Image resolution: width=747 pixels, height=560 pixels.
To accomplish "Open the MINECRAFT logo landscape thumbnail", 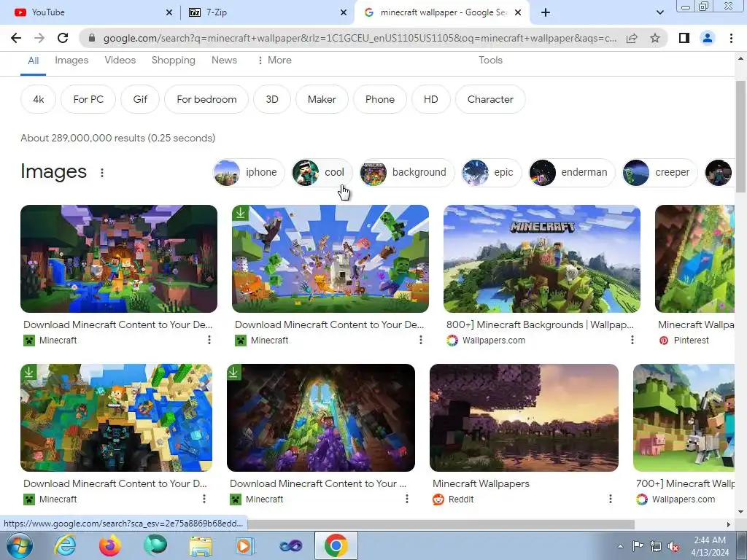I will click(x=542, y=259).
